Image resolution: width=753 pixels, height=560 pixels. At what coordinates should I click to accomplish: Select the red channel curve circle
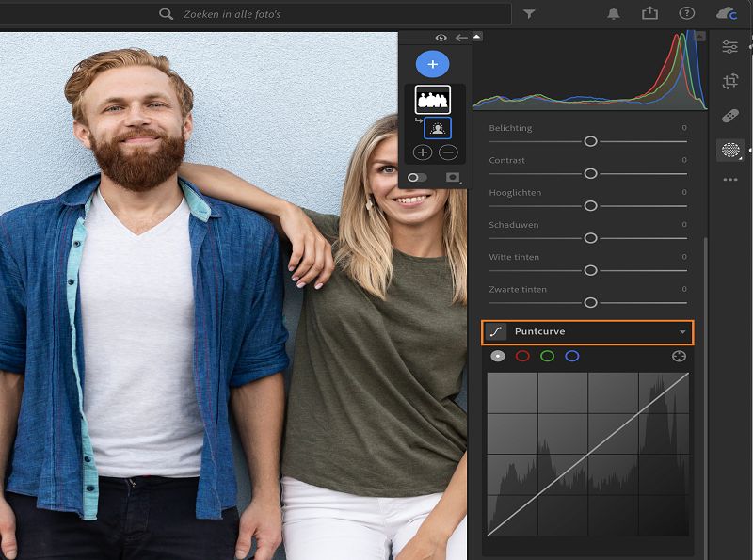pyautogui.click(x=522, y=356)
